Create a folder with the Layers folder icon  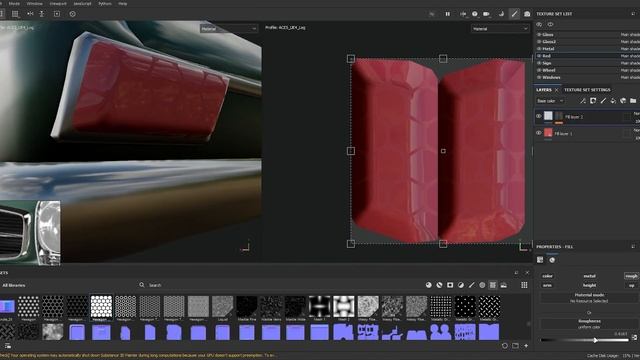click(x=633, y=101)
